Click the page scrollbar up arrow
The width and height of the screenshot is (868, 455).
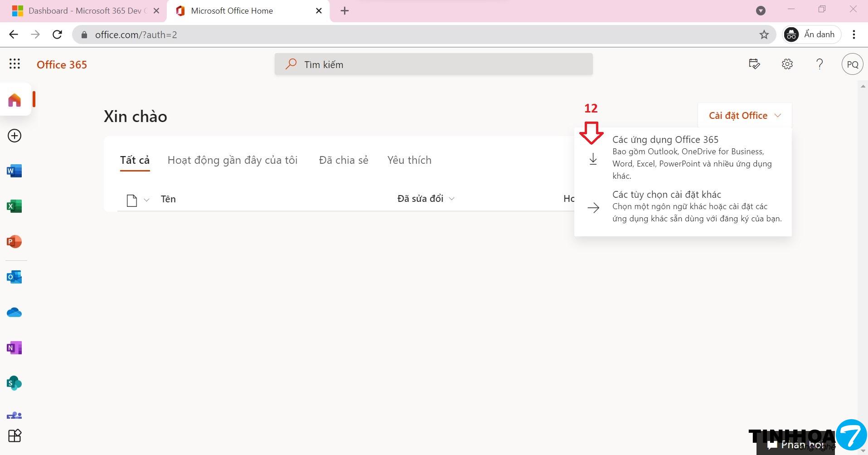(863, 86)
